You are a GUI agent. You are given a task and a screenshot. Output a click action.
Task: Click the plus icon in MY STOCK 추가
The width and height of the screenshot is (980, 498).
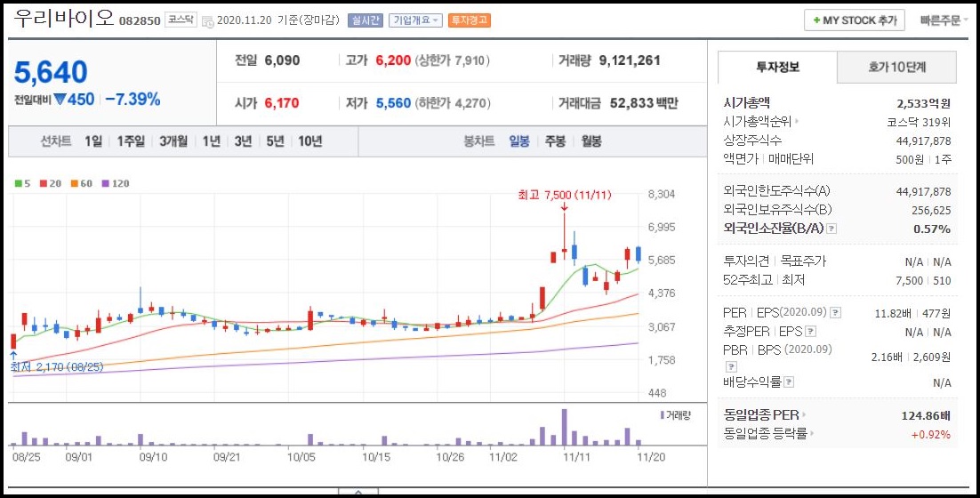pos(816,20)
